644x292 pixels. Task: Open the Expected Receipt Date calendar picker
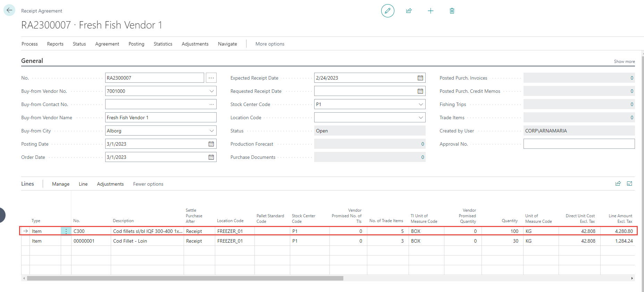(x=420, y=78)
